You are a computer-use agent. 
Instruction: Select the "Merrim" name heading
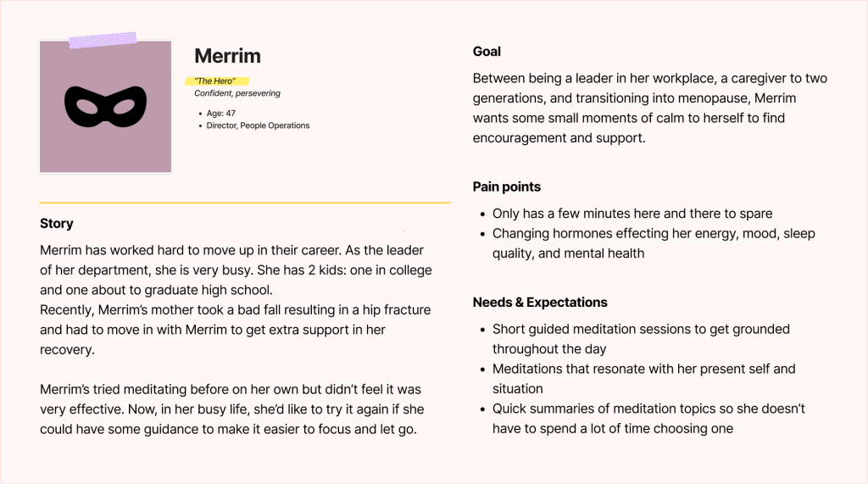227,56
